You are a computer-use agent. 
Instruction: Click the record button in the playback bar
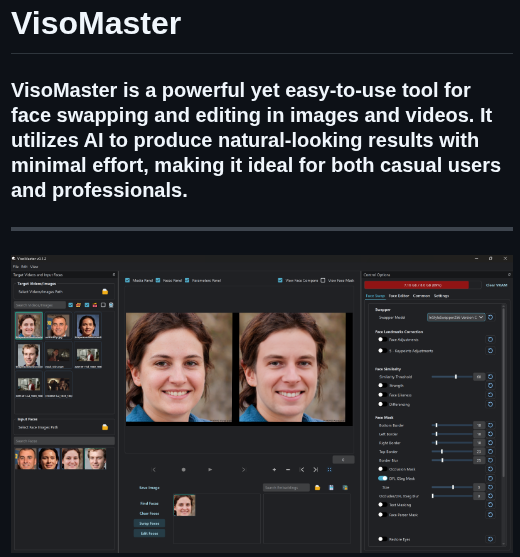184,470
